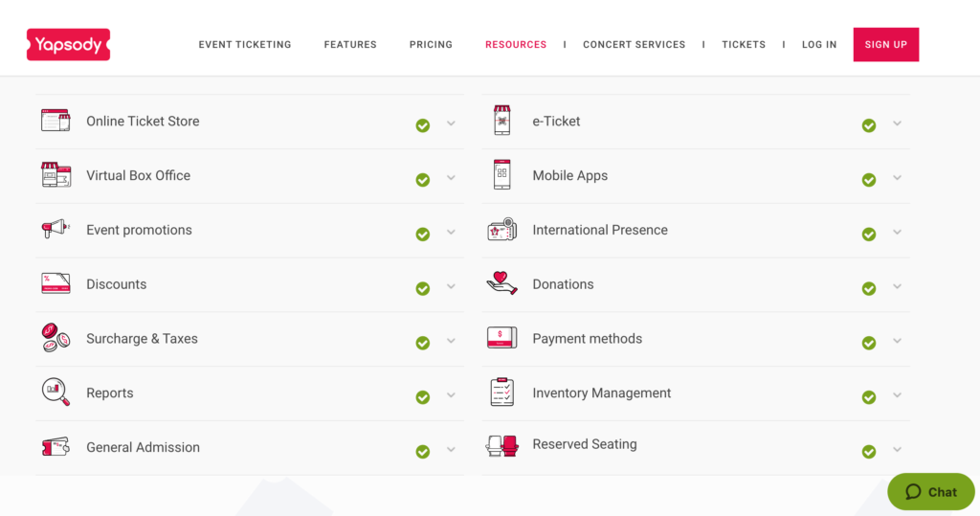This screenshot has width=980, height=516.
Task: Open the Pricing menu item
Action: (x=431, y=45)
